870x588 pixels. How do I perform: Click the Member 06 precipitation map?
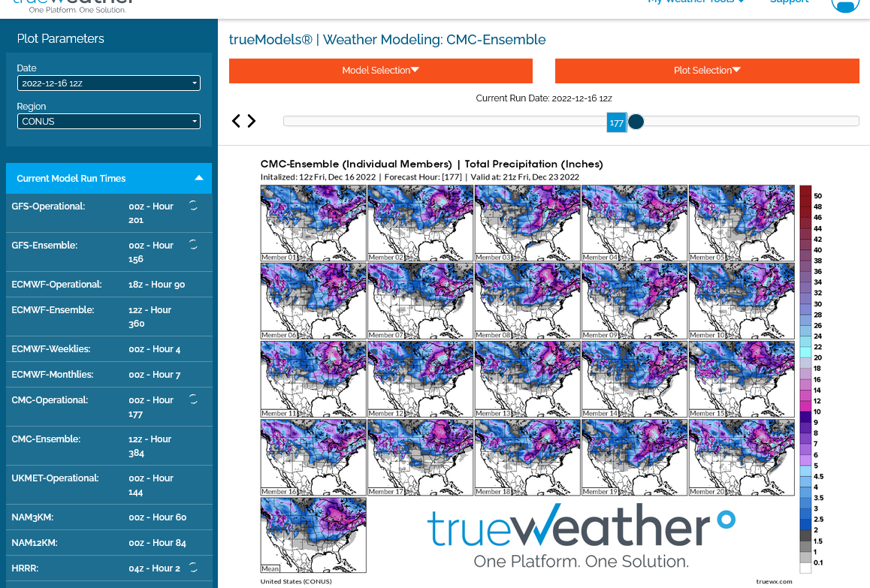(313, 301)
